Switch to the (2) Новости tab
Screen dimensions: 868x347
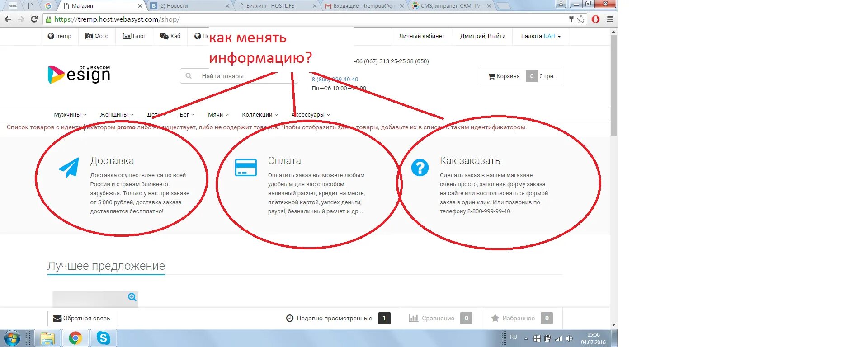click(x=190, y=6)
